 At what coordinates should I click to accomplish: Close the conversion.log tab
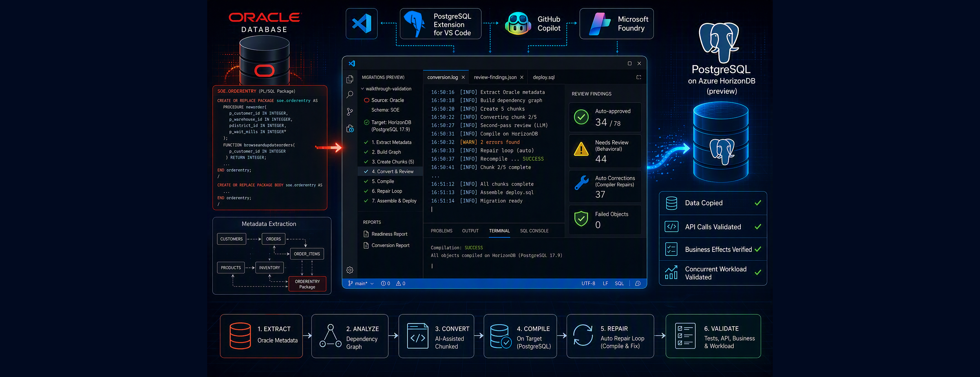click(x=463, y=77)
